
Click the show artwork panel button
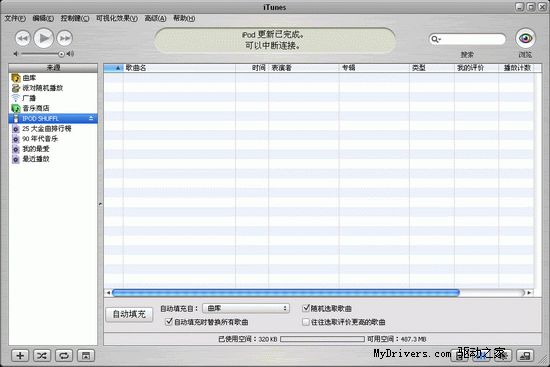(x=86, y=355)
